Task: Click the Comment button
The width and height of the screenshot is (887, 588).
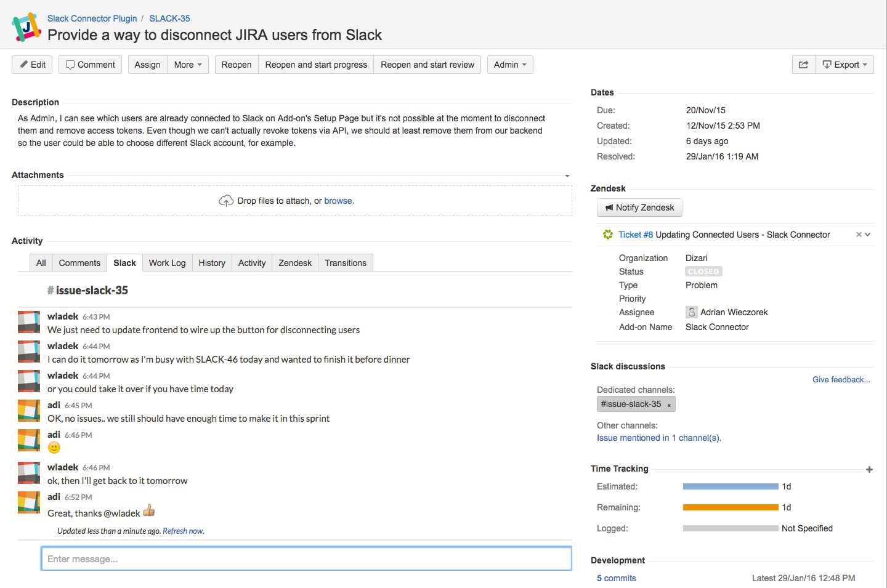Action: (x=90, y=65)
